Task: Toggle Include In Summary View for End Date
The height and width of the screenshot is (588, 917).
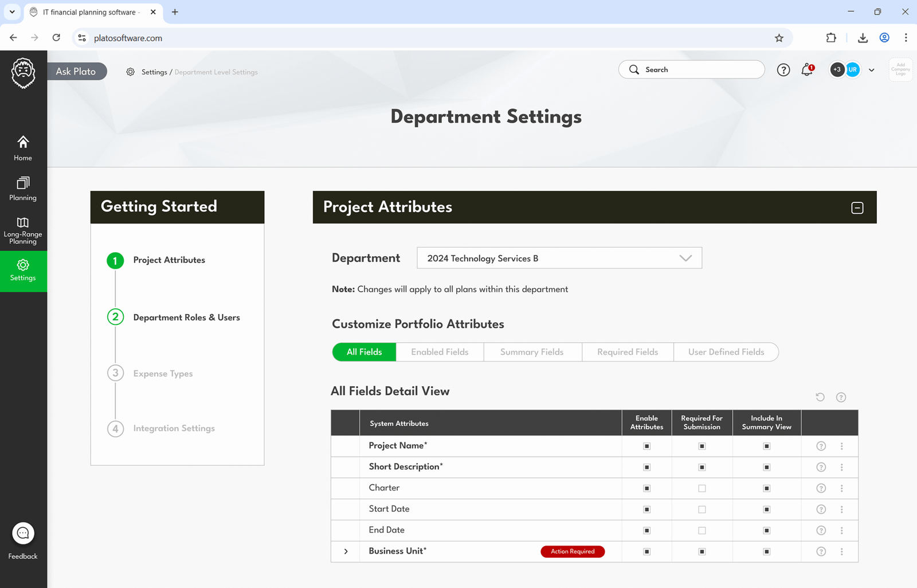Action: 766,531
